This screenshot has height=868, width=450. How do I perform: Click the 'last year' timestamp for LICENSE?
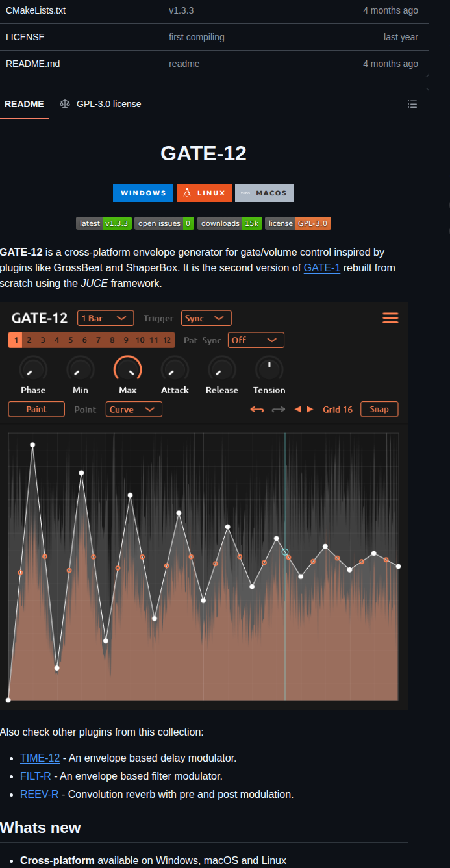click(401, 37)
